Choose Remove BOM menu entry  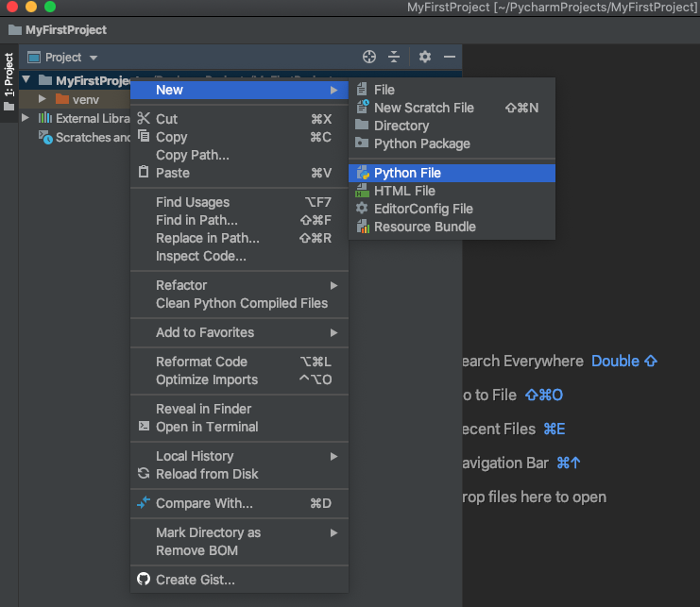pos(239,550)
